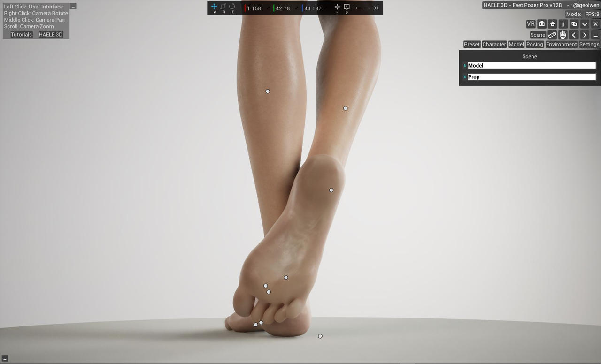Click the overlapping windows icon

coord(574,24)
